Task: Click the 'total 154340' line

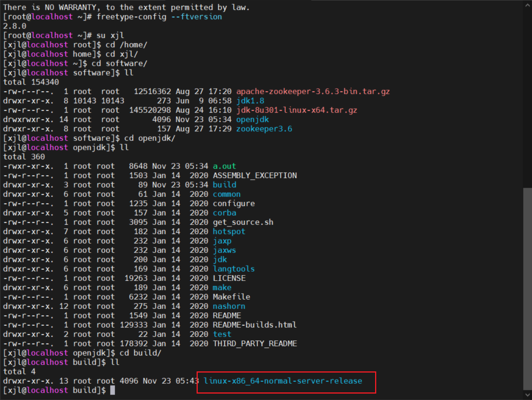Action: 31,82
